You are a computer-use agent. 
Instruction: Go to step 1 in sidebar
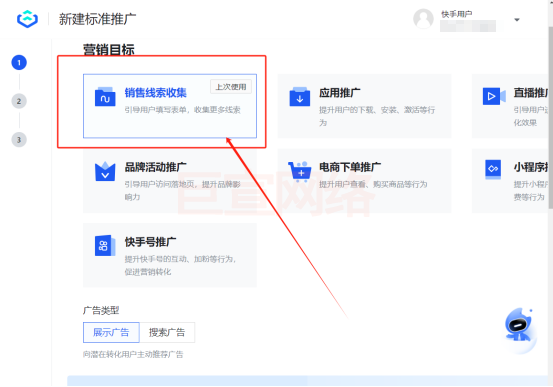pyautogui.click(x=19, y=63)
